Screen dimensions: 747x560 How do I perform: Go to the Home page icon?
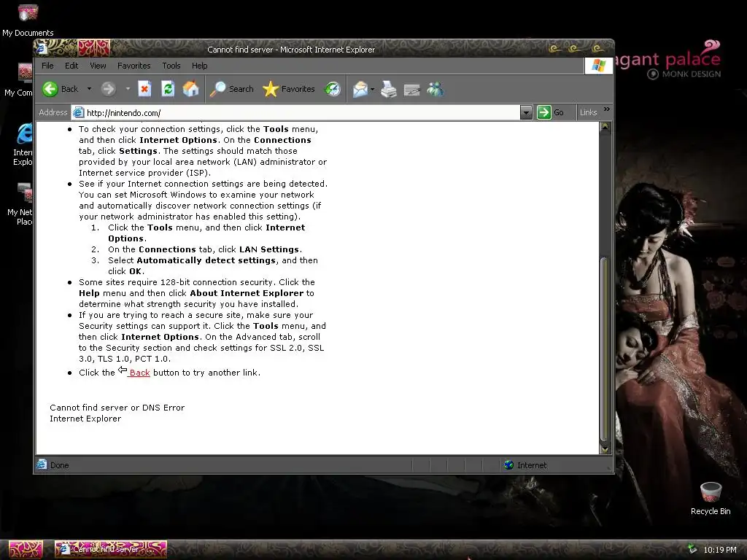[x=190, y=89]
